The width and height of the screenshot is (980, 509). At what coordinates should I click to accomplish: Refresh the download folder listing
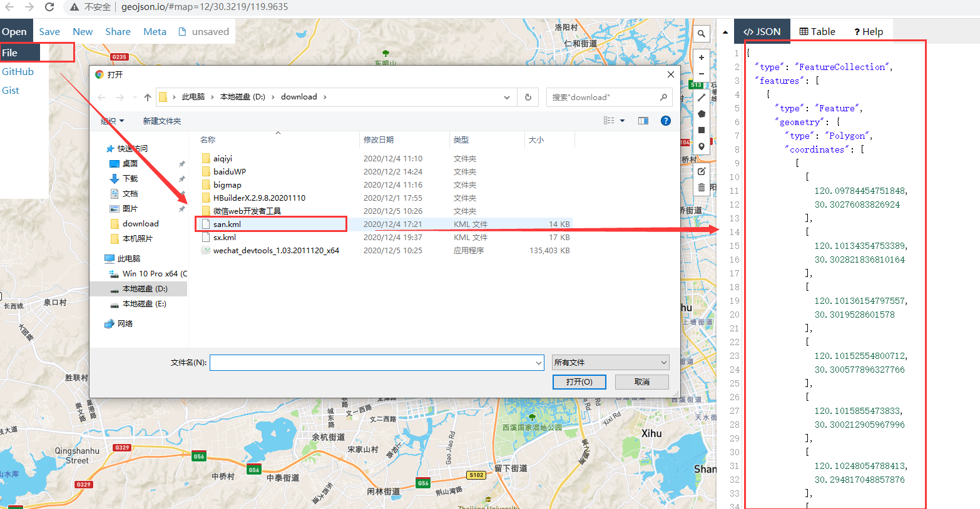tap(528, 97)
